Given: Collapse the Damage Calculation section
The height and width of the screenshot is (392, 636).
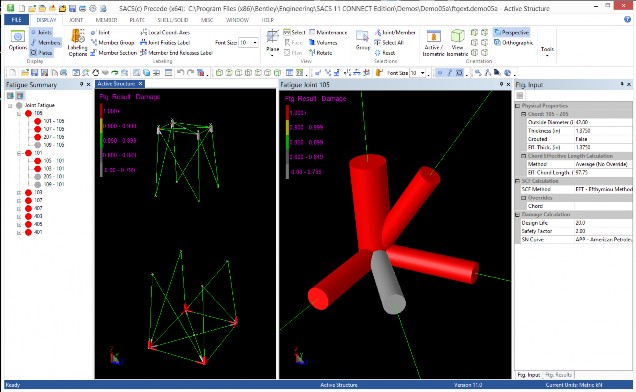Looking at the screenshot, I should pyautogui.click(x=518, y=214).
